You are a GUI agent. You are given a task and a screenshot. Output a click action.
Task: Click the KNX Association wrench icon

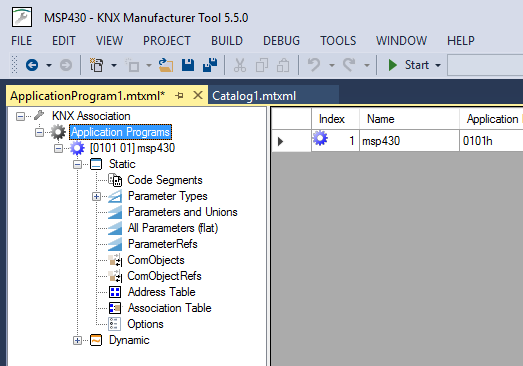[x=39, y=115]
